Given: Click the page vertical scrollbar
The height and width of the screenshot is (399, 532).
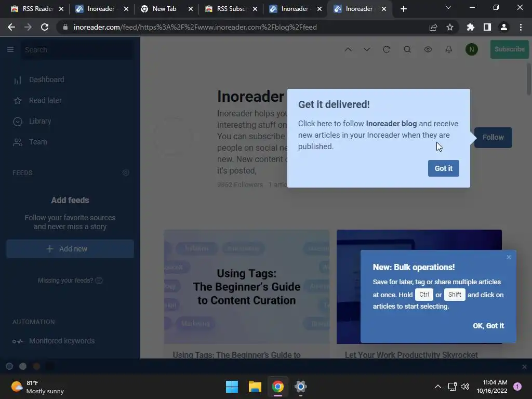Looking at the screenshot, I should pyautogui.click(x=528, y=79).
